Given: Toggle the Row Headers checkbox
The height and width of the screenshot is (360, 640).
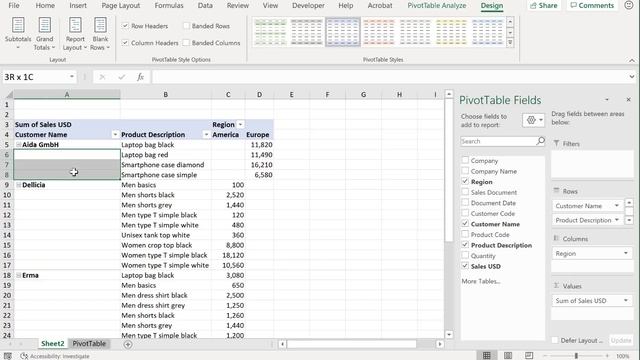Looking at the screenshot, I should coord(125,26).
